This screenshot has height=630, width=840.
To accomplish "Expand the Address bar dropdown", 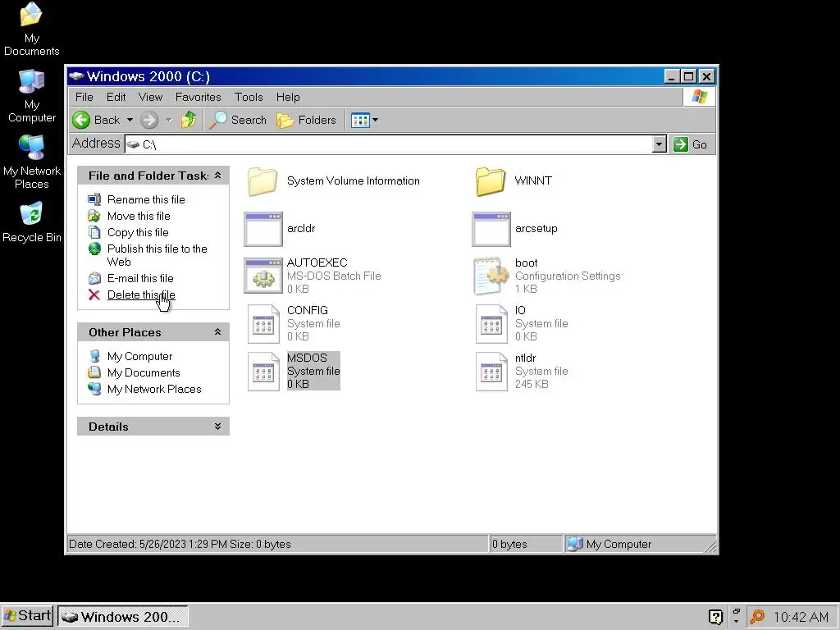I will [x=659, y=144].
